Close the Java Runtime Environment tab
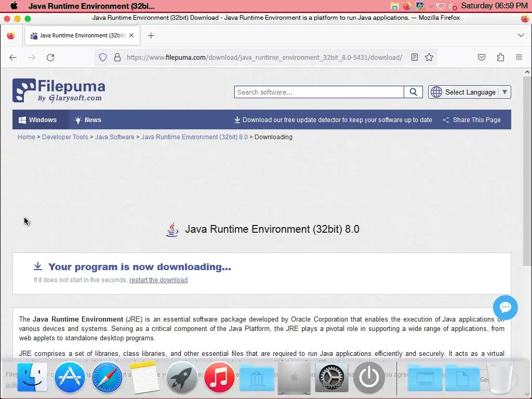This screenshot has height=399, width=532. pos(131,35)
